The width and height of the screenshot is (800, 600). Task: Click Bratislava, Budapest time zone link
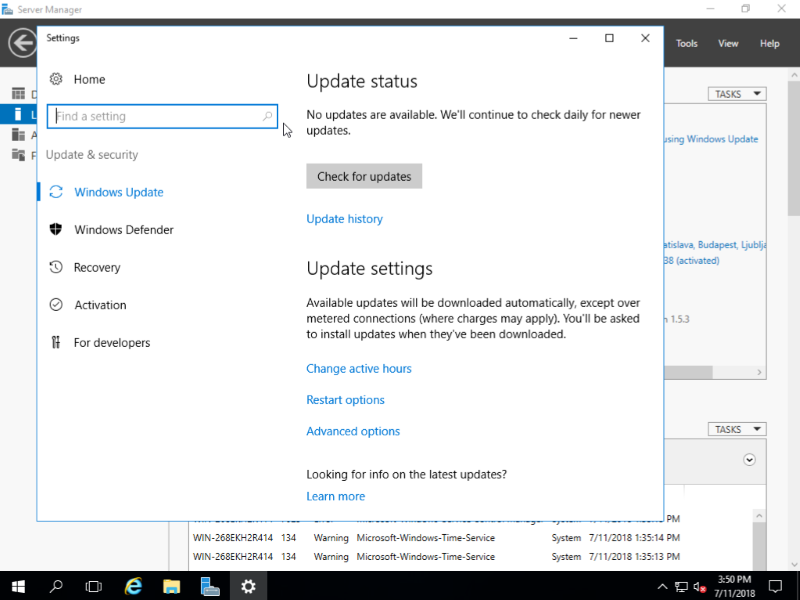[x=715, y=245]
